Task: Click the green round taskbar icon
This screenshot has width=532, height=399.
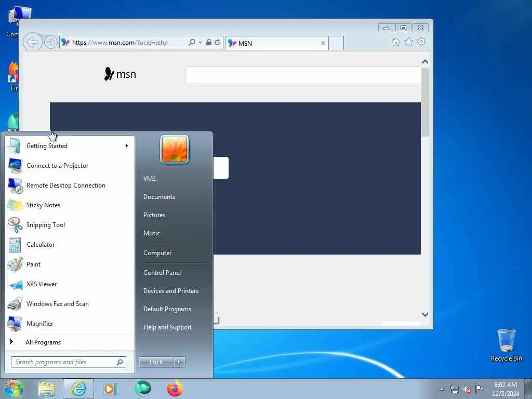Action: 143,389
